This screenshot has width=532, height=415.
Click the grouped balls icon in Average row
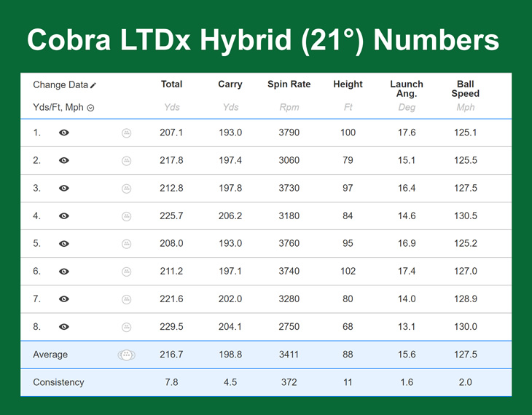[x=127, y=355]
